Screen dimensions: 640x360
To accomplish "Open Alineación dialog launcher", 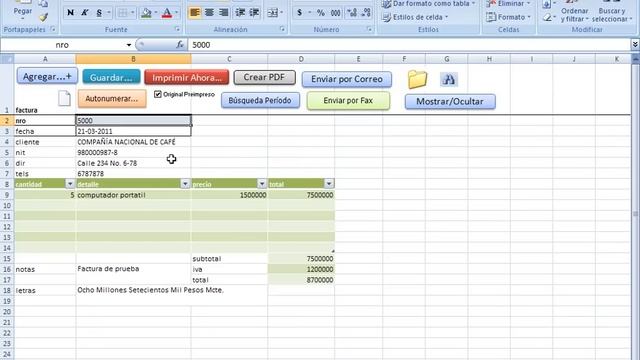I will 282,29.
